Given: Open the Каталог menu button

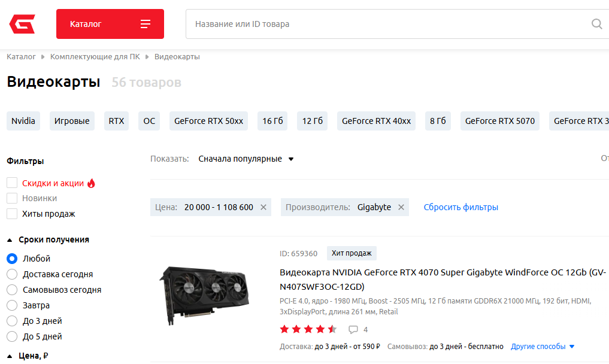Looking at the screenshot, I should point(110,24).
